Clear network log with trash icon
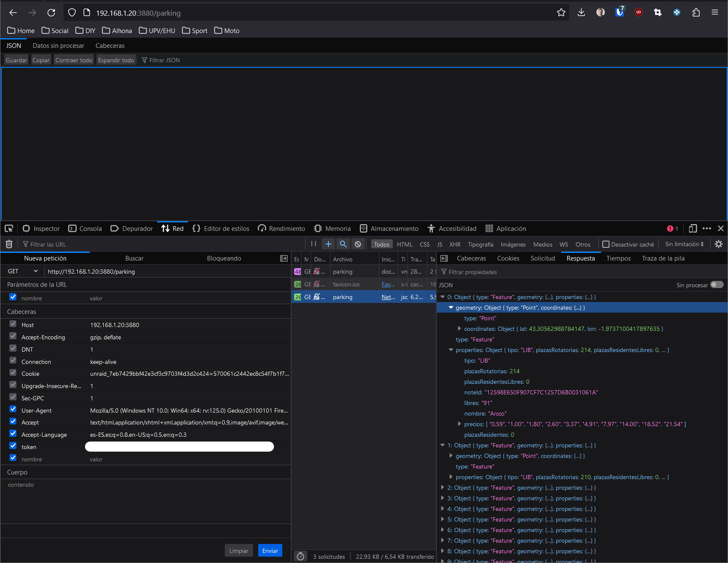Viewport: 728px width, 563px height. (9, 244)
